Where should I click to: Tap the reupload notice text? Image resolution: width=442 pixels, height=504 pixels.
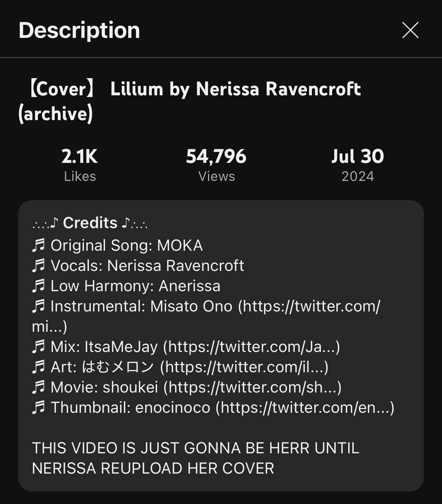click(195, 458)
